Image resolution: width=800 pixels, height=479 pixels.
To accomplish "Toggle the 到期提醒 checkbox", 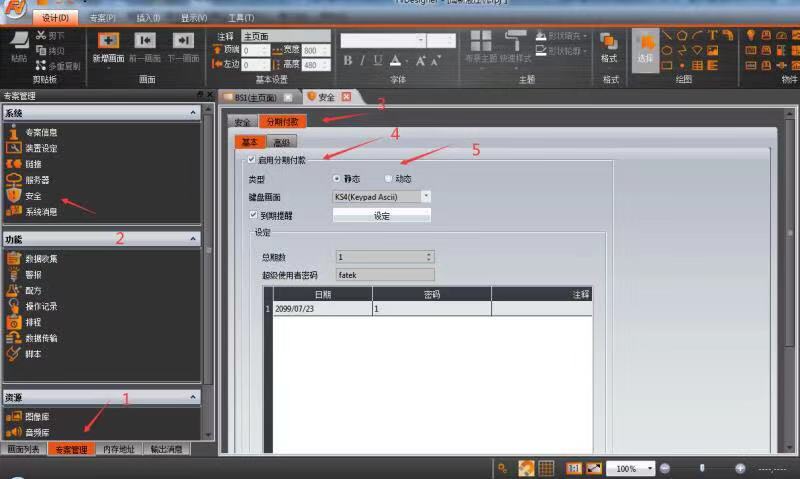I will [253, 215].
